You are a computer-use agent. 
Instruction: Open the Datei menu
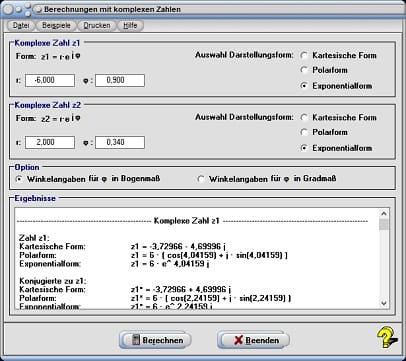[x=21, y=25]
